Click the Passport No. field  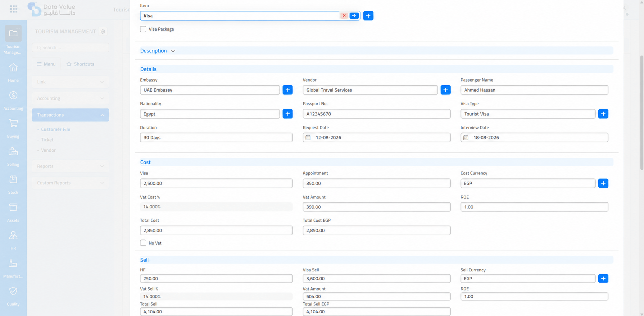tap(377, 114)
